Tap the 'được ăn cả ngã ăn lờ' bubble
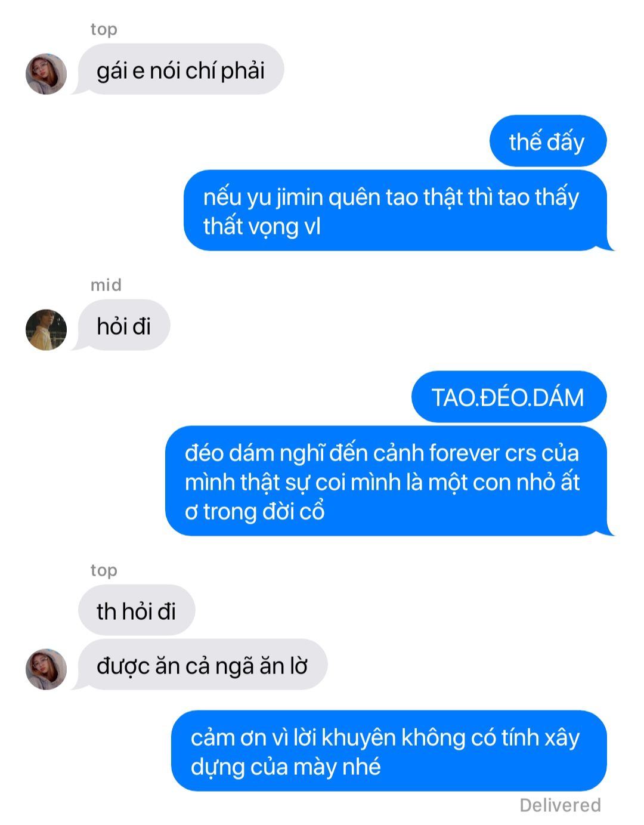 click(202, 665)
